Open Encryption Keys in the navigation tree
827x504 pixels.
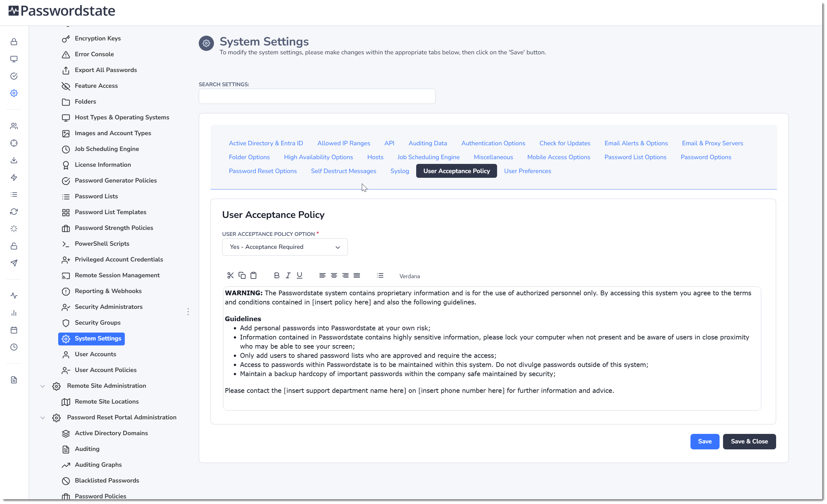pos(98,39)
